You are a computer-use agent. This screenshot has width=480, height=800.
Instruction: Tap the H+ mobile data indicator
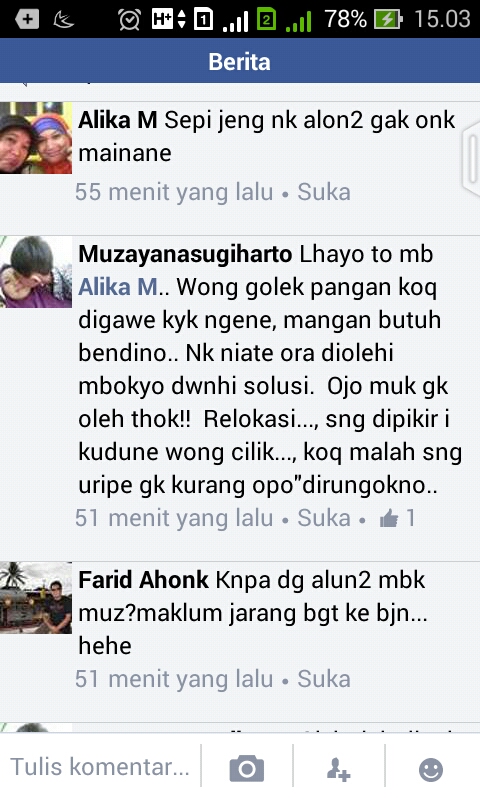[x=168, y=19]
